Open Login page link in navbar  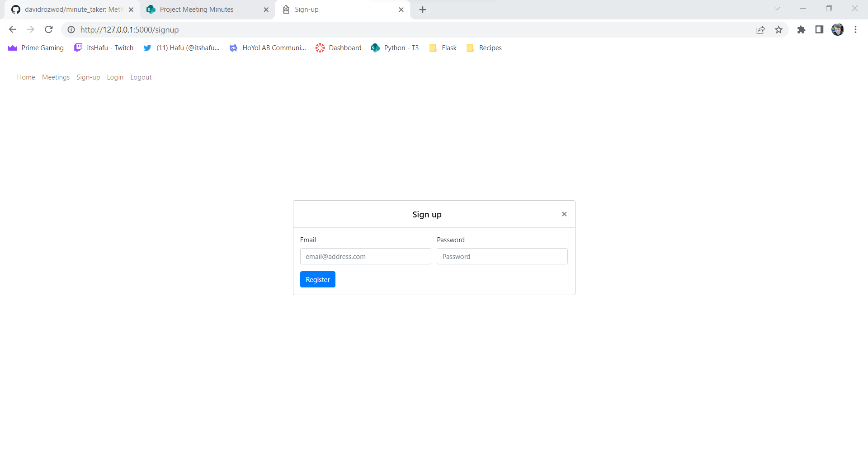coord(115,77)
